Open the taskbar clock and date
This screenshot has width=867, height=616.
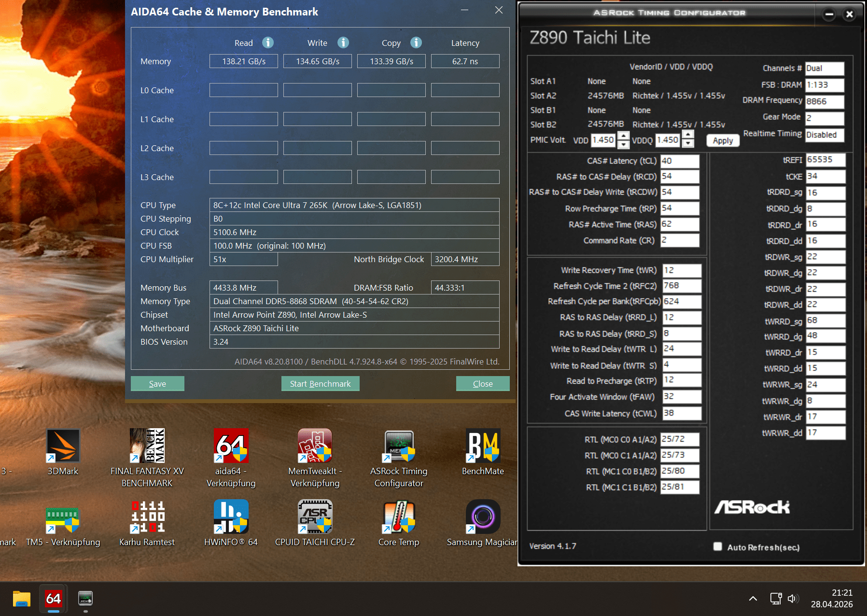[832, 599]
